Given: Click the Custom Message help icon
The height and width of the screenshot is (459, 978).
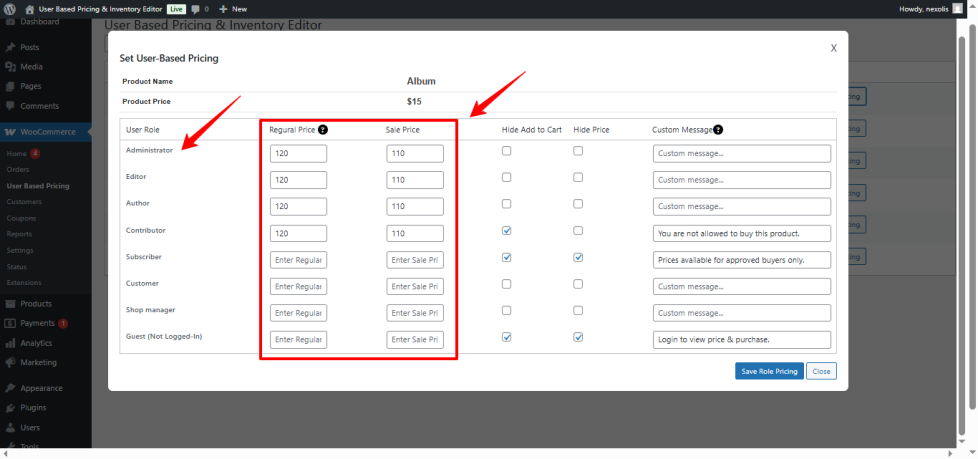Looking at the screenshot, I should coord(718,130).
